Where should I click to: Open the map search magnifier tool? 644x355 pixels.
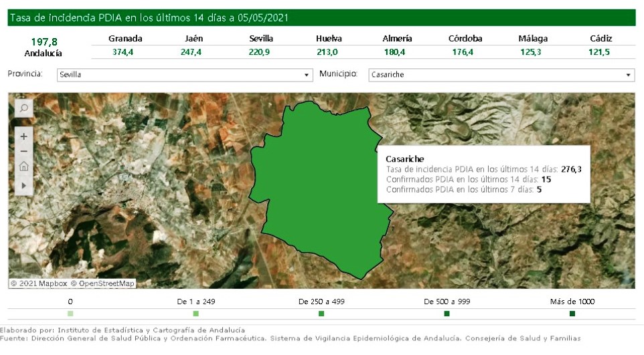coord(23,108)
